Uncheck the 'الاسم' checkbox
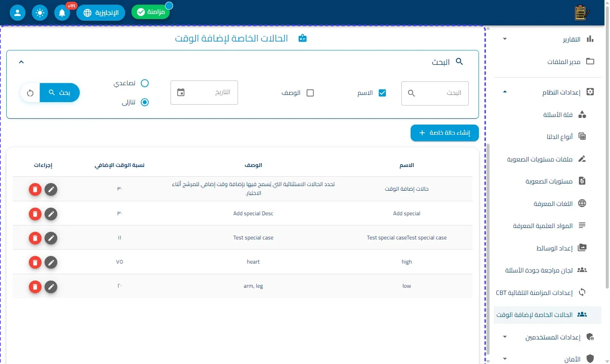This screenshot has height=364, width=610. (x=382, y=93)
